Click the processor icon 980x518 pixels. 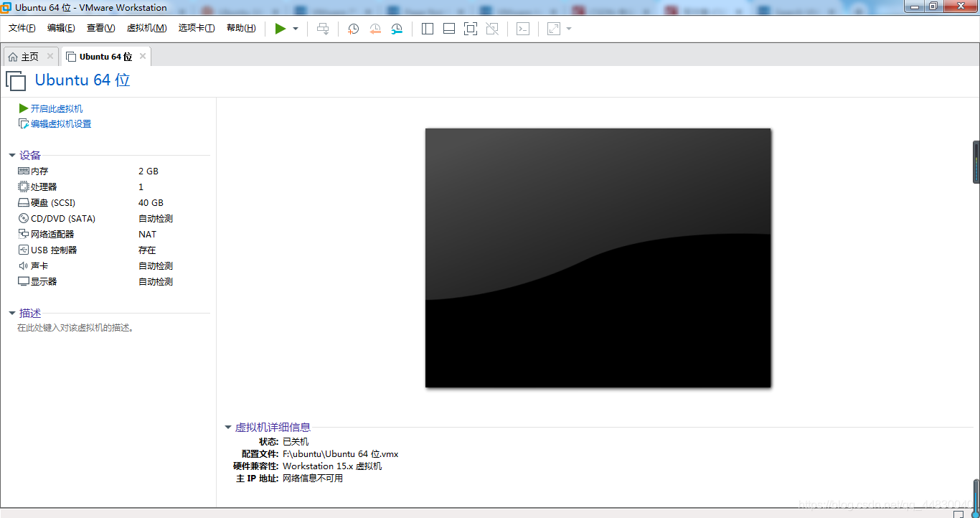click(24, 187)
